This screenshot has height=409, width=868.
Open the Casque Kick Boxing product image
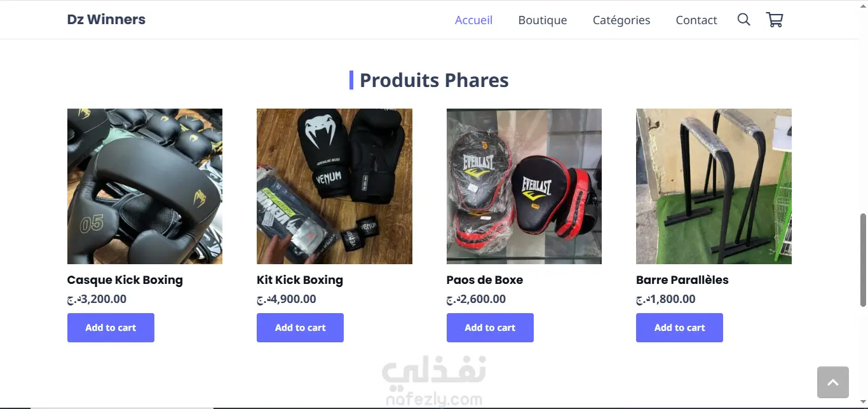point(145,186)
